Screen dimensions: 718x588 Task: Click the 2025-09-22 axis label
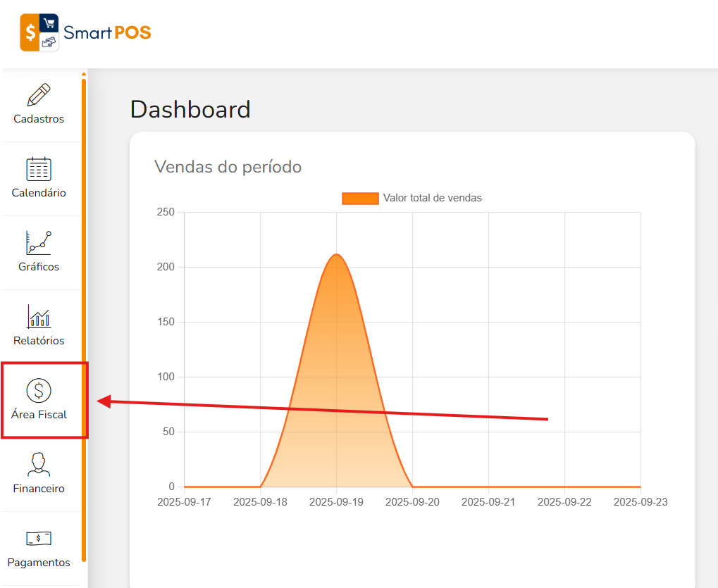click(x=564, y=502)
